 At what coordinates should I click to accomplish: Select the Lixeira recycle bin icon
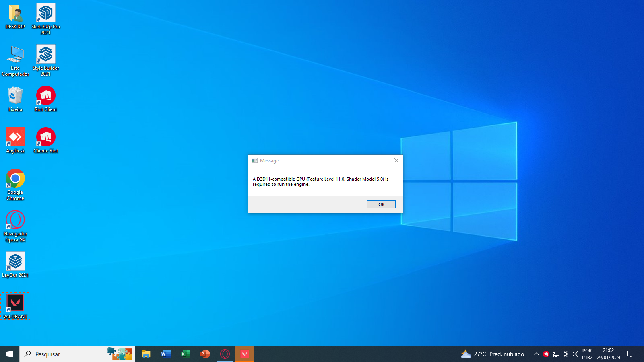click(x=15, y=100)
